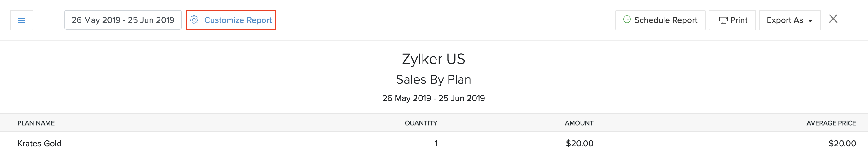
Task: Click the Schedule Report clock icon
Action: click(x=627, y=20)
